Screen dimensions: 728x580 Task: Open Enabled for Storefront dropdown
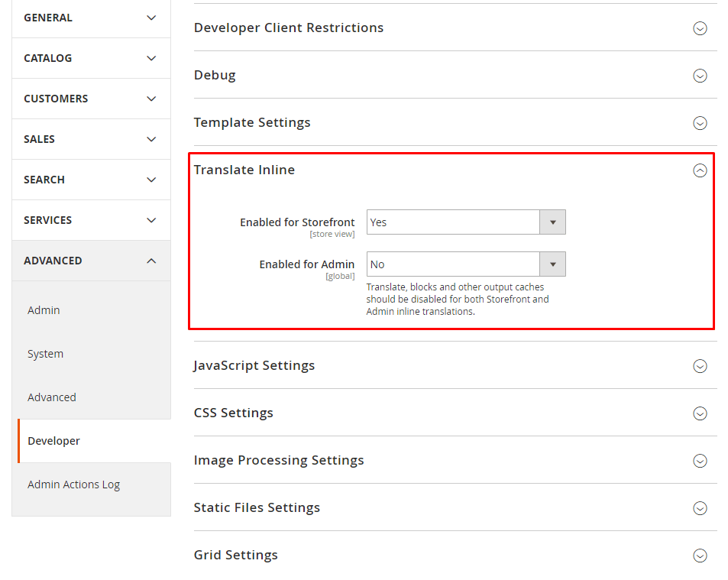click(466, 222)
